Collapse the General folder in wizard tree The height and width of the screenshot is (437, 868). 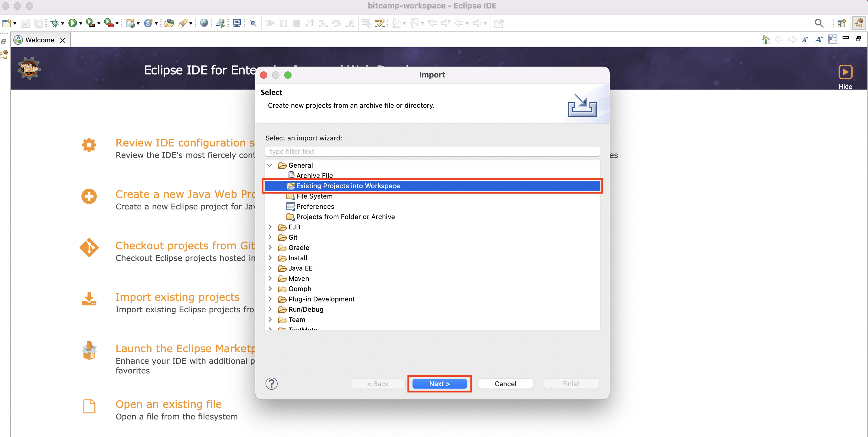coord(269,165)
